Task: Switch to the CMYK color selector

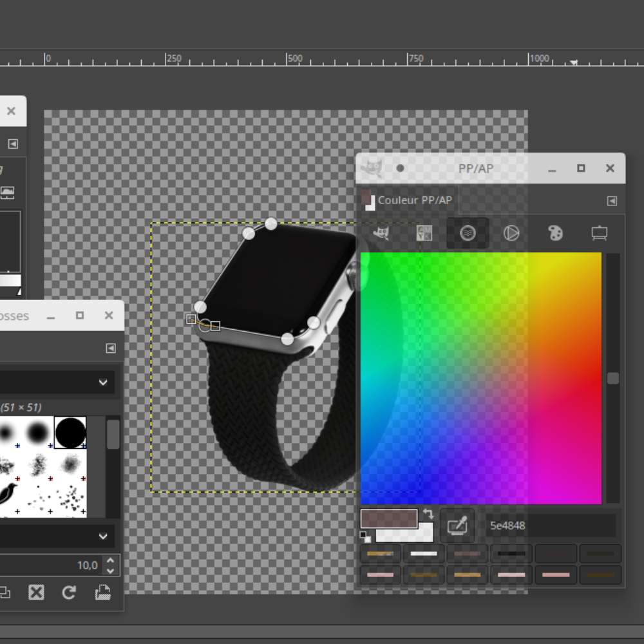Action: (x=424, y=233)
